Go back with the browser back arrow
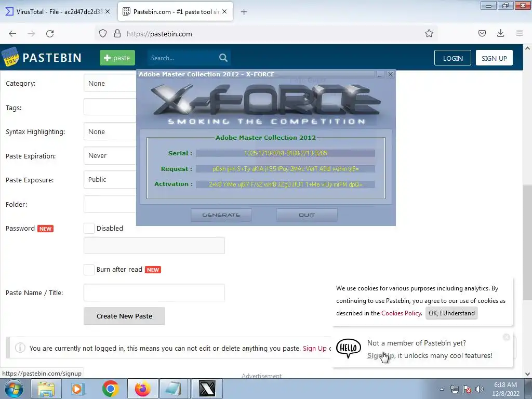Screen dimensions: 532x399 coord(12,34)
